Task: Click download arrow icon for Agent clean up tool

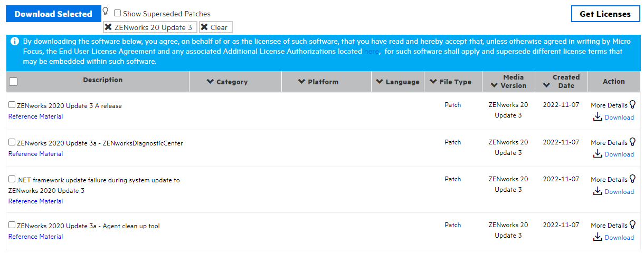Action: (x=598, y=237)
